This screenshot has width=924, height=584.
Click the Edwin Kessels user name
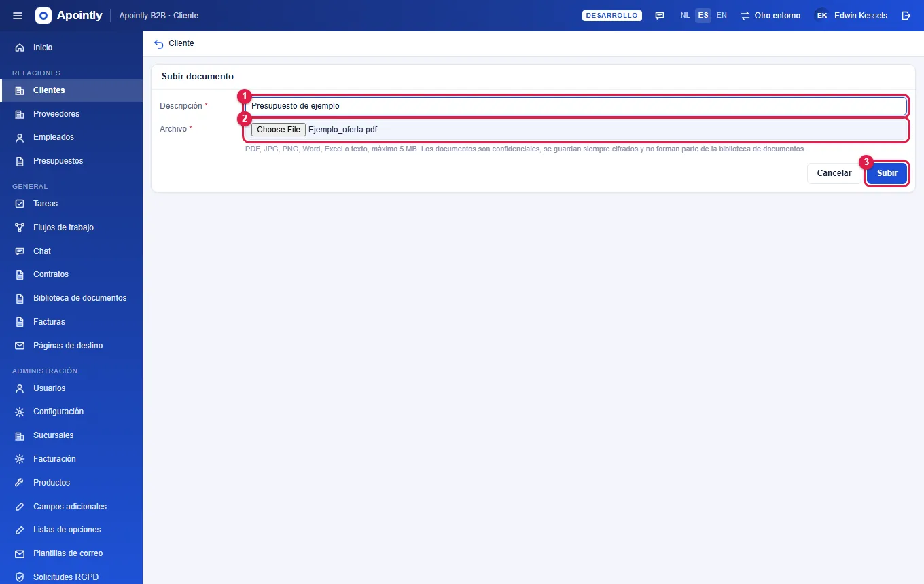861,16
